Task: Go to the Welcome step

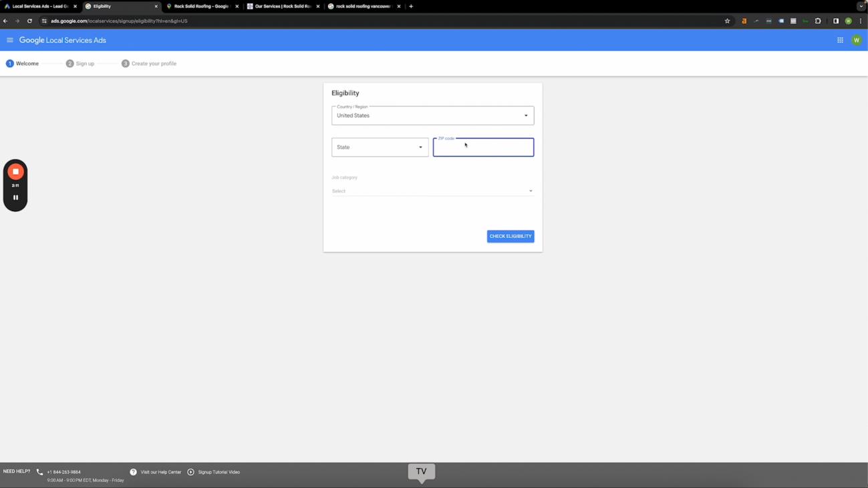Action: click(23, 64)
